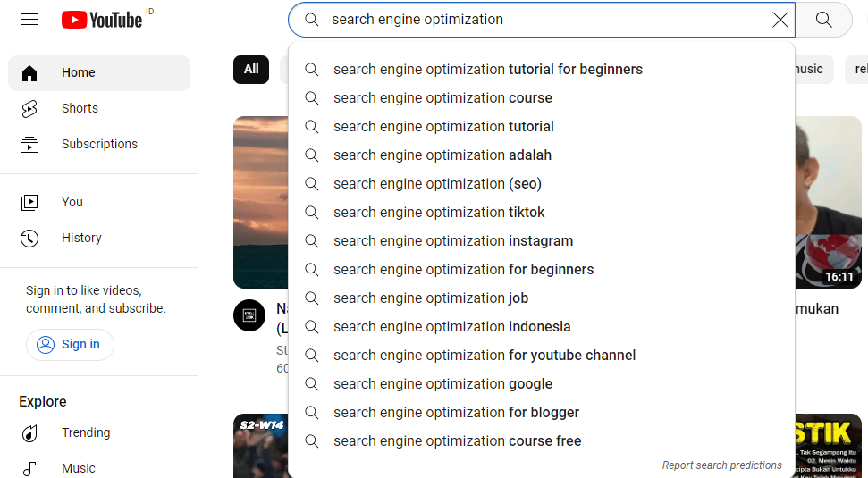Click the Trending flame icon
Image resolution: width=868 pixels, height=478 pixels.
point(29,433)
